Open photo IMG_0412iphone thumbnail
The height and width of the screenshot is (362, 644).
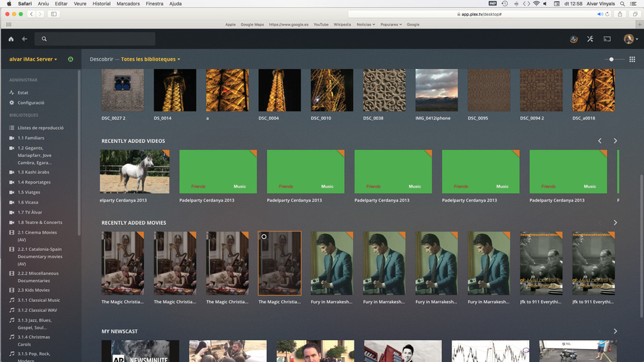pyautogui.click(x=436, y=90)
